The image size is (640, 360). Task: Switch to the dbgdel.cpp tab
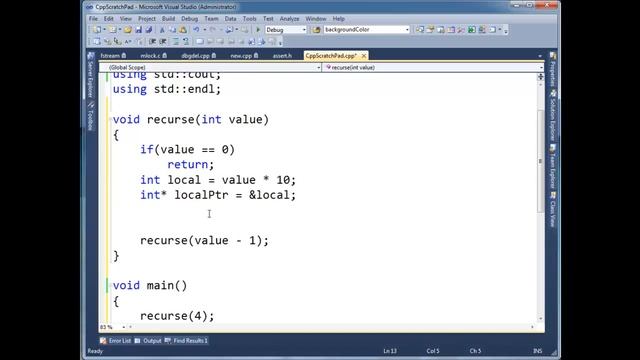(x=199, y=56)
